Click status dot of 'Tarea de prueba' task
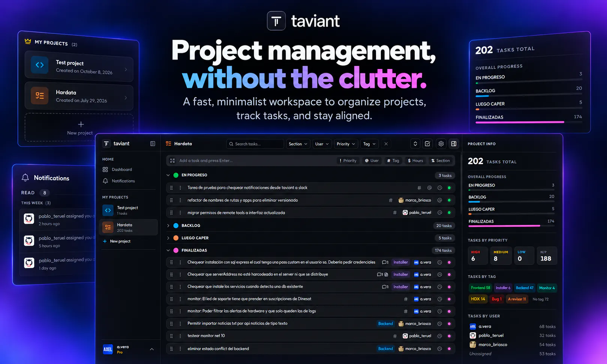Image resolution: width=607 pixels, height=364 pixels. point(449,188)
